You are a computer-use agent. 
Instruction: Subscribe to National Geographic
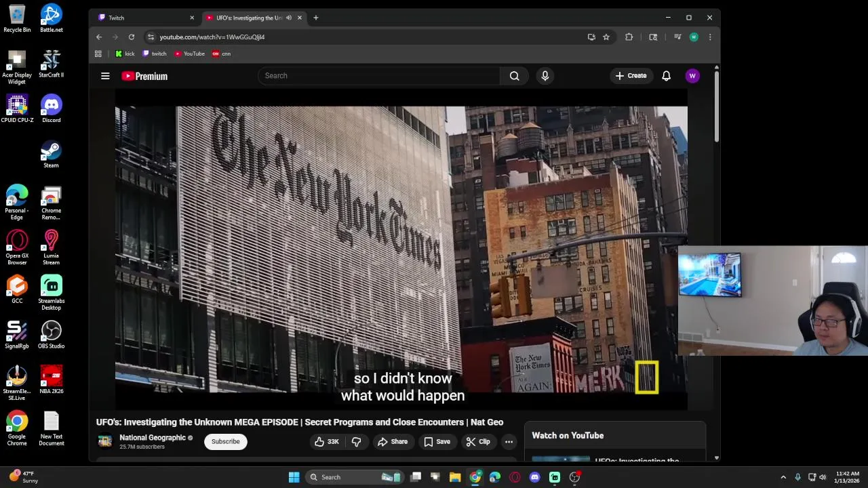point(225,442)
